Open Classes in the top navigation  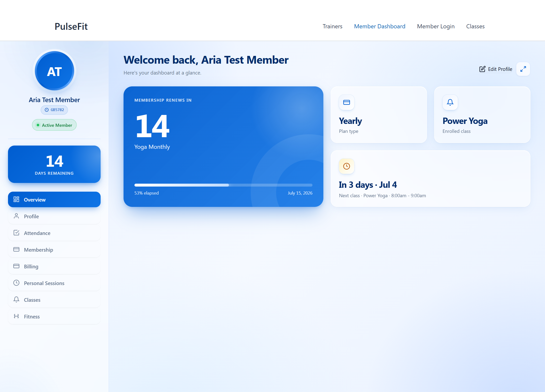(x=475, y=26)
